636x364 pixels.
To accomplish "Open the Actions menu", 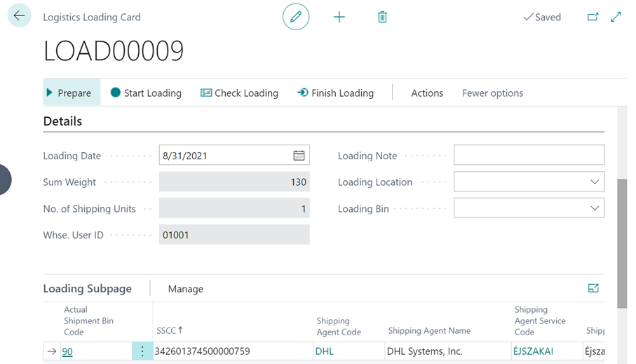I will pos(426,93).
